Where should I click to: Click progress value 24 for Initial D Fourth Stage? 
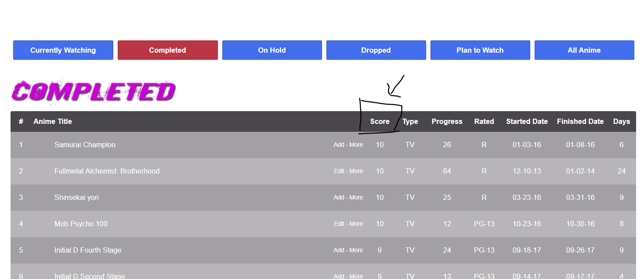[447, 250]
